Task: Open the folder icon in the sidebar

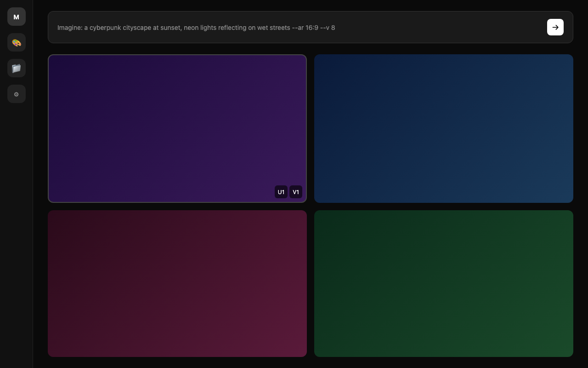Action: coord(17,68)
